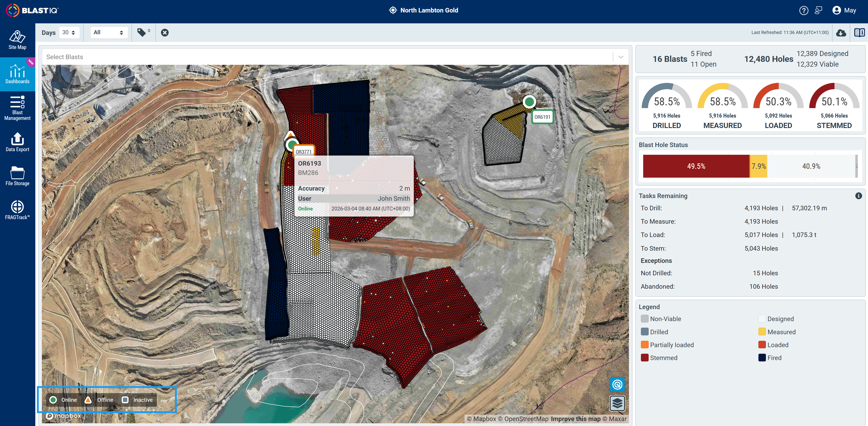The height and width of the screenshot is (426, 868).
Task: Open the guide book icon
Action: point(860,32)
